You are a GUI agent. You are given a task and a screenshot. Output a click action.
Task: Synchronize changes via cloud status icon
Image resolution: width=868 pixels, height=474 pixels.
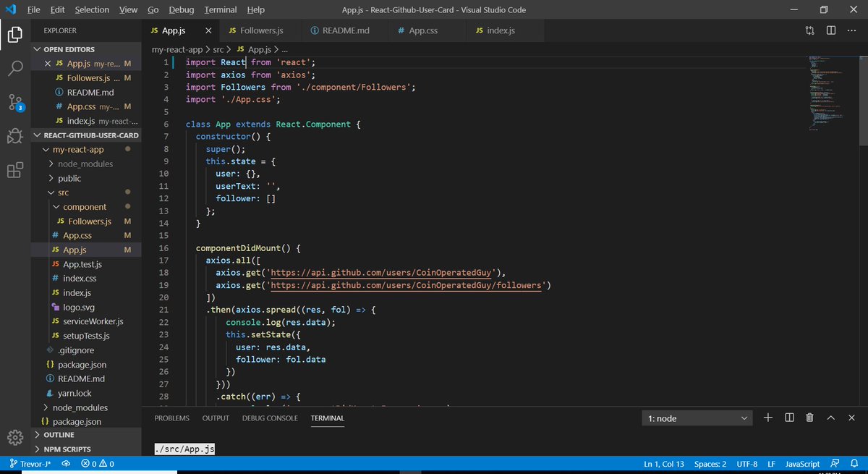[65, 464]
